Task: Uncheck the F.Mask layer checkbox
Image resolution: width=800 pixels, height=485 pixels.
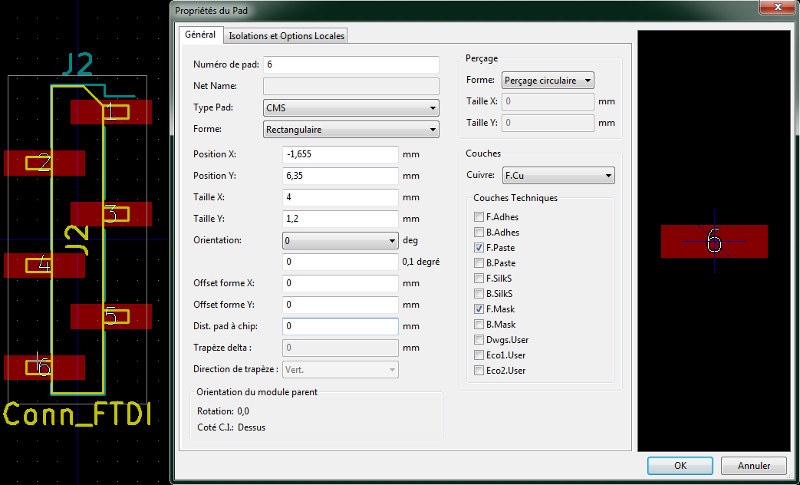Action: (x=479, y=309)
